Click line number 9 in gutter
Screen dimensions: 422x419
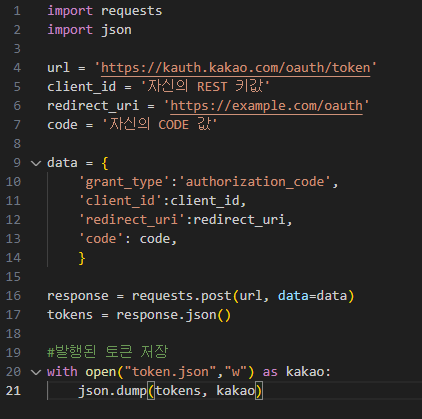coord(17,163)
